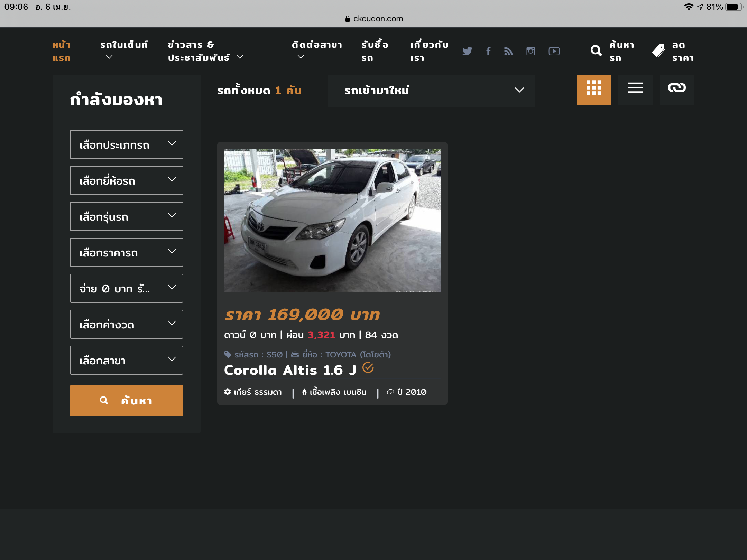Open the เลือกค่างวด installment dropdown
747x560 pixels.
click(126, 324)
